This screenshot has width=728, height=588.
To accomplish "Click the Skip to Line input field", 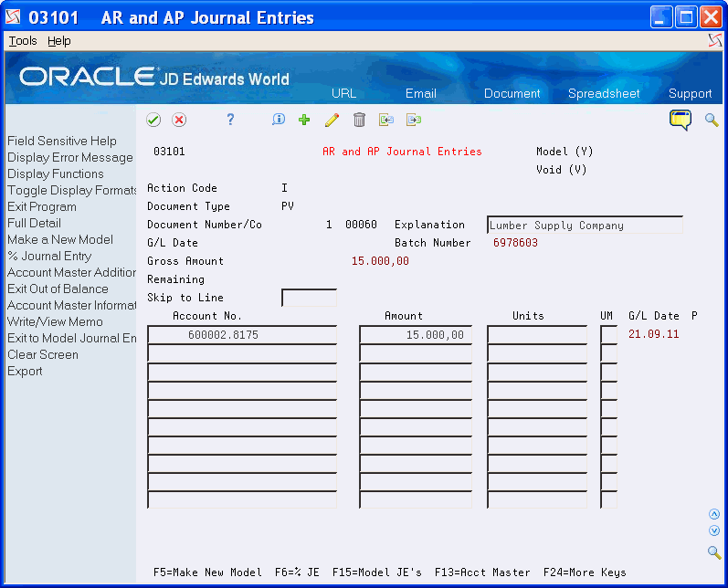I will [310, 298].
